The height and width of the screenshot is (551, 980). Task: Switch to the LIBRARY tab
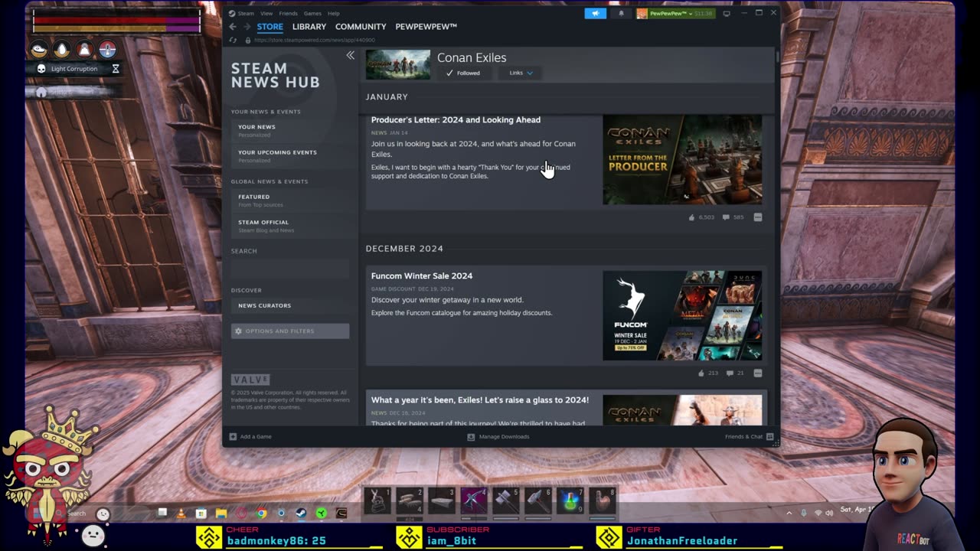tap(309, 27)
